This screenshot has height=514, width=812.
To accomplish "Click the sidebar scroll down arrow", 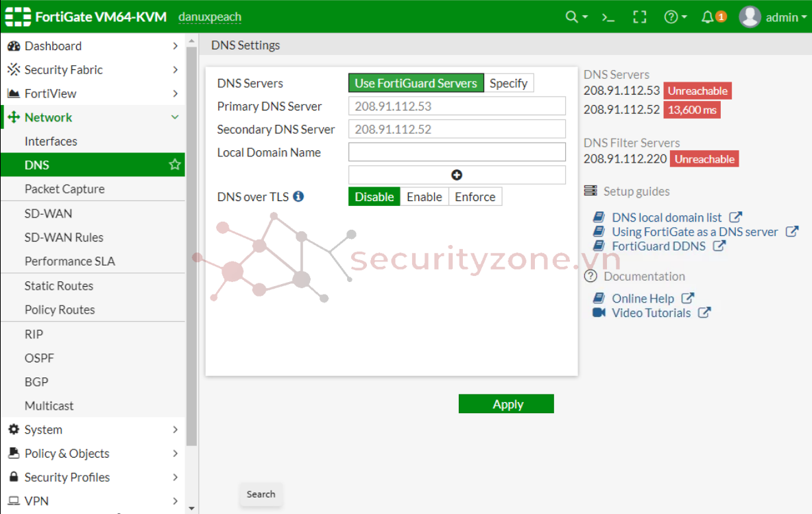I will coord(191,509).
